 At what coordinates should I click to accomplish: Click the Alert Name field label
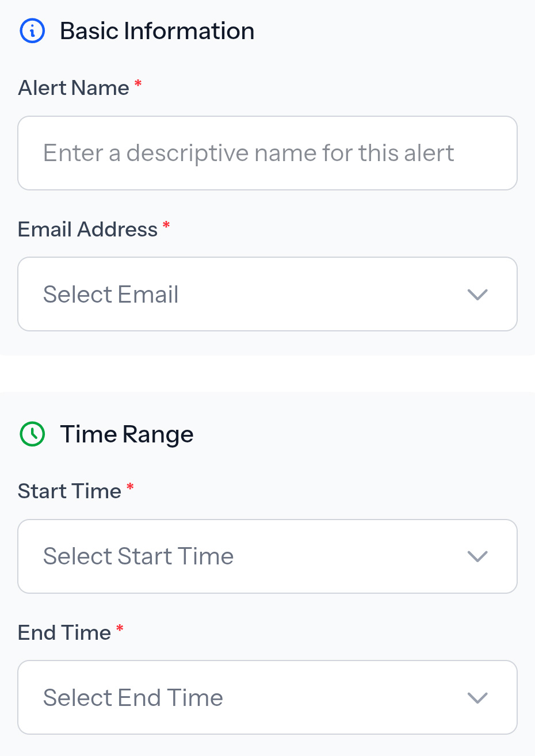pyautogui.click(x=74, y=88)
